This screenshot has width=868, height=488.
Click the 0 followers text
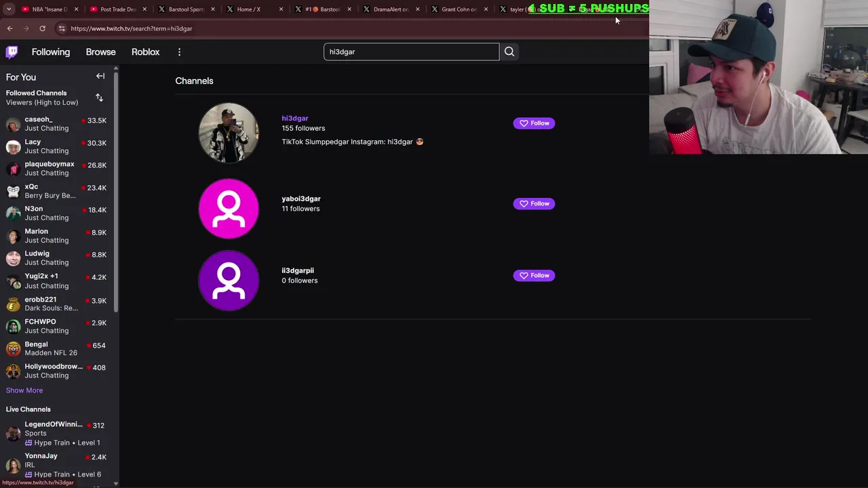coord(299,281)
